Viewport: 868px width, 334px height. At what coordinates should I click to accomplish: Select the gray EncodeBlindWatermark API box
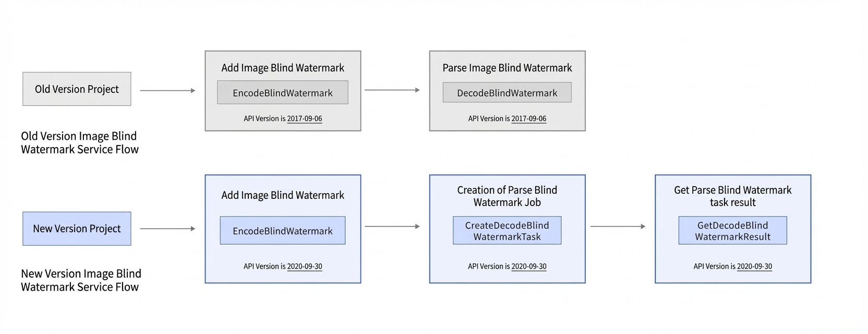pos(283,92)
